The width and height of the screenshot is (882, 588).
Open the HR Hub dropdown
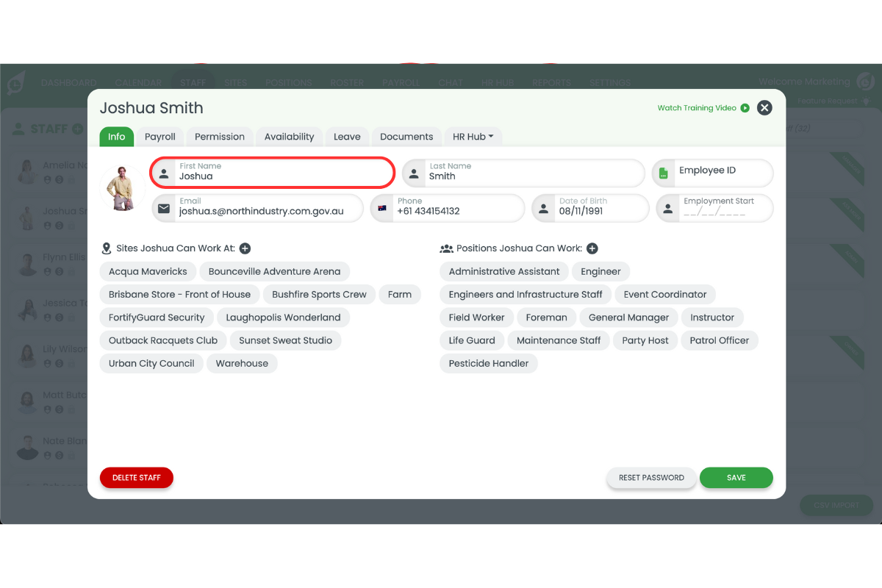[x=473, y=136]
